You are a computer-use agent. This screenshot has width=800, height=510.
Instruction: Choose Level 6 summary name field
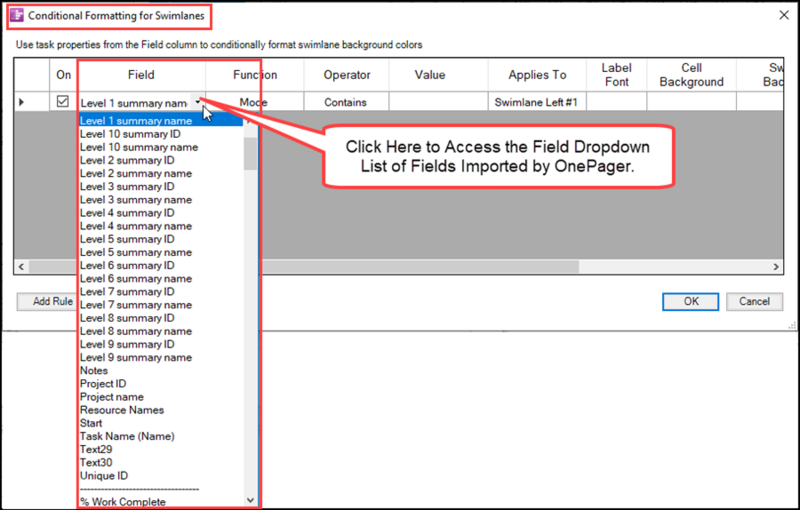point(136,279)
